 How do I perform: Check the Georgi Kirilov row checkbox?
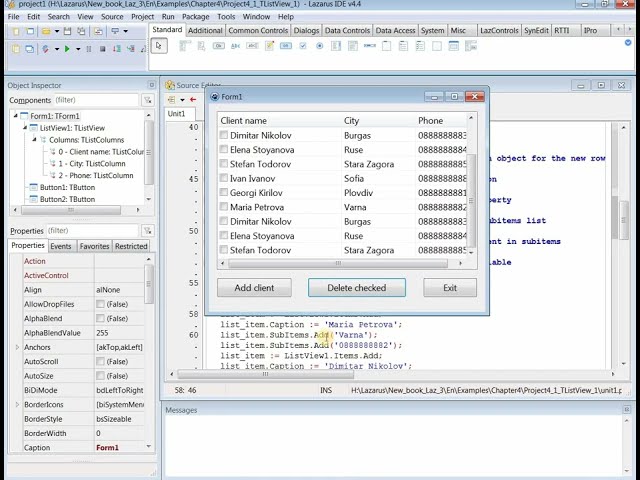click(224, 192)
